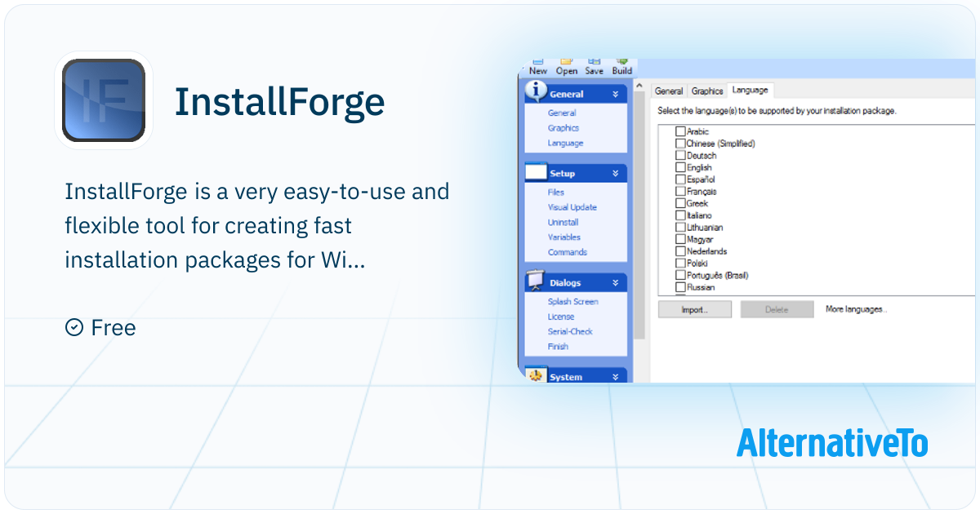The image size is (980, 514).
Task: Select the Language tab
Action: click(748, 90)
